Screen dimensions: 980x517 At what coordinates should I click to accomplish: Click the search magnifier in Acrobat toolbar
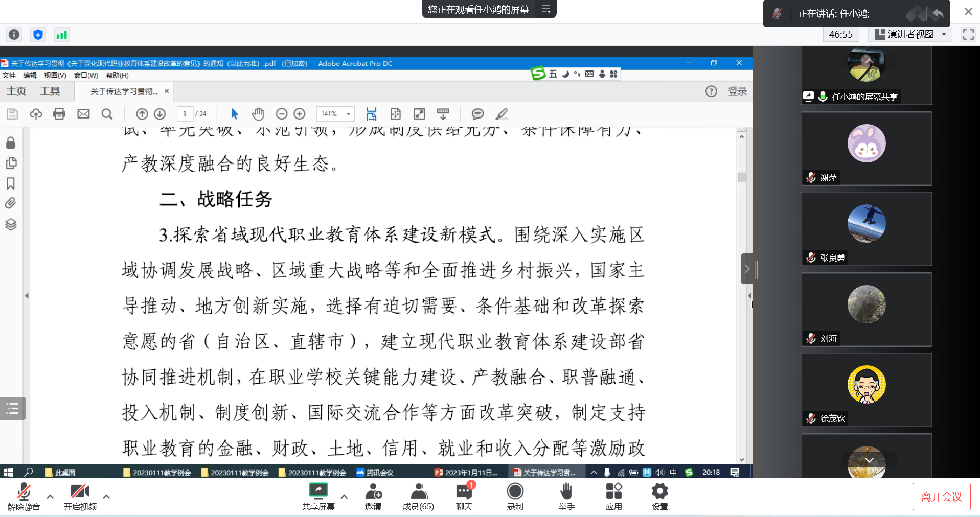coord(107,114)
